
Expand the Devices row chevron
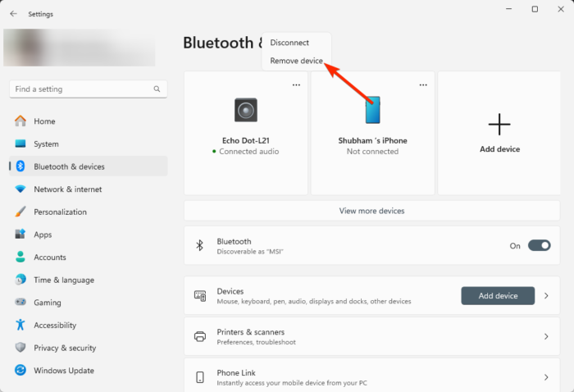(x=546, y=296)
